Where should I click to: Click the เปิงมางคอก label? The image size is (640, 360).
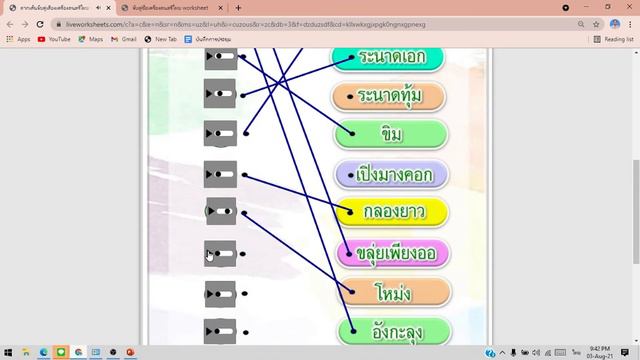coord(392,175)
